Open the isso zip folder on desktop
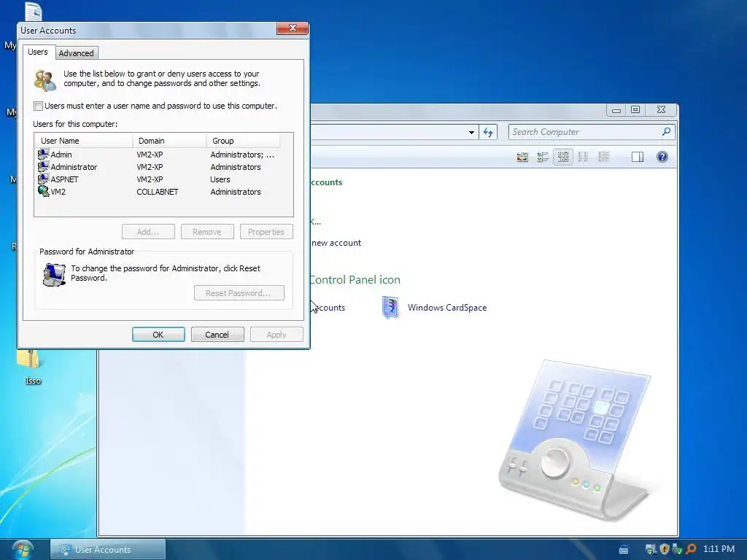Image resolution: width=747 pixels, height=560 pixels. coord(31,366)
